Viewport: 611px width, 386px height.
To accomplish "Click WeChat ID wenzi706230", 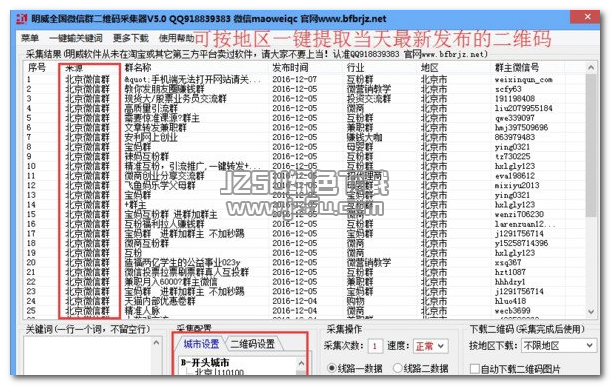I will (519, 214).
